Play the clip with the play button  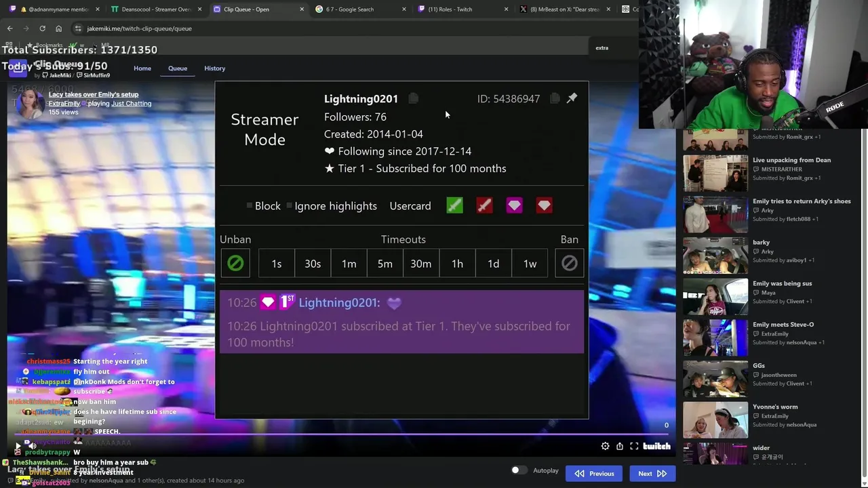pos(18,446)
